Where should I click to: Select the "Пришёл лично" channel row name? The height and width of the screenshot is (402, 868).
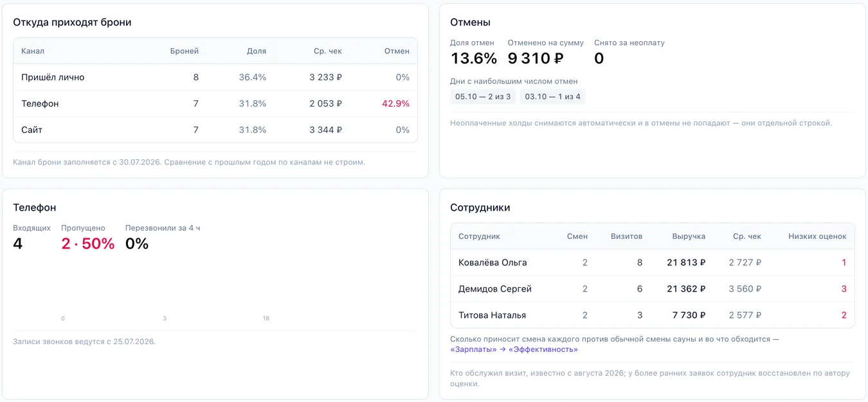[x=53, y=77]
